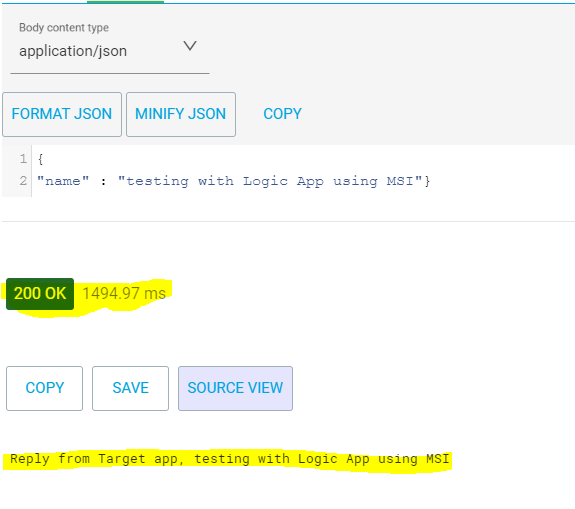Click inside the JSON body editor on line 2

pos(233,181)
